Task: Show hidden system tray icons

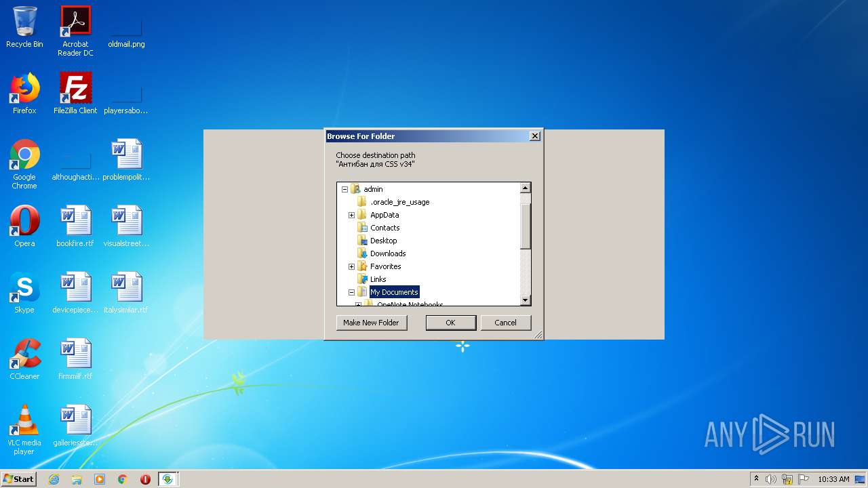Action: pyautogui.click(x=756, y=479)
